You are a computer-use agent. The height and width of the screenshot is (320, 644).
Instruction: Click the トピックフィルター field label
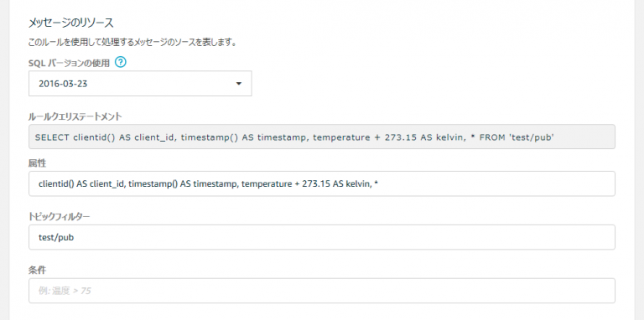59,217
